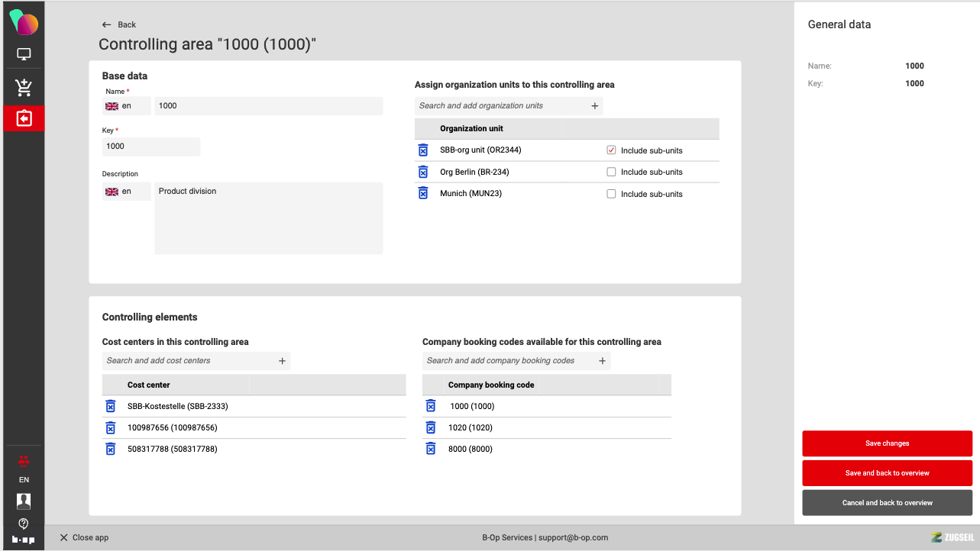Open help icon in left sidebar
This screenshot has width=980, height=551.
click(x=24, y=524)
